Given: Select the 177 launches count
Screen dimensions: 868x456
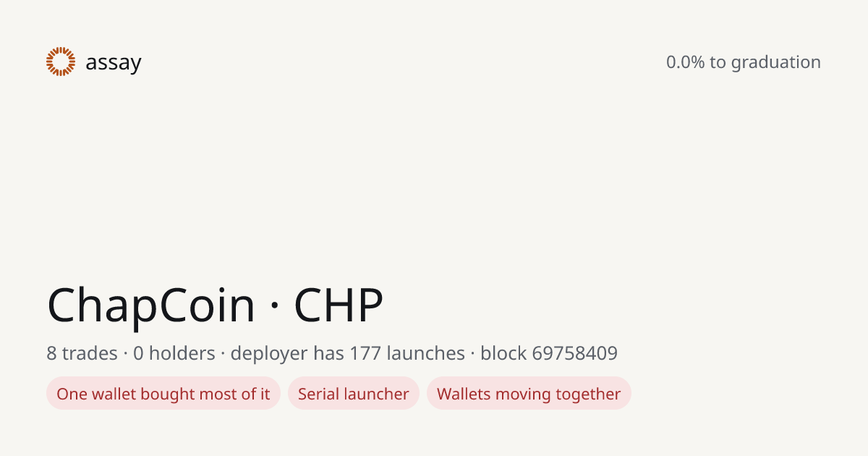Looking at the screenshot, I should 407,353.
